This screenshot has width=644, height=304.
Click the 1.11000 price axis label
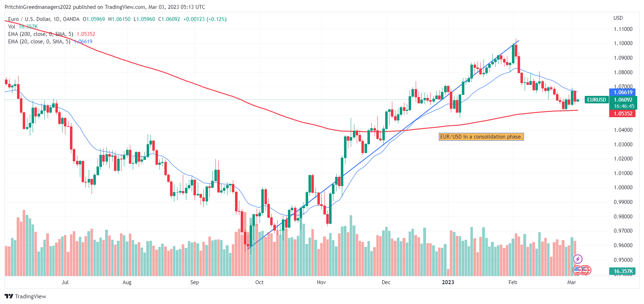coord(623,29)
